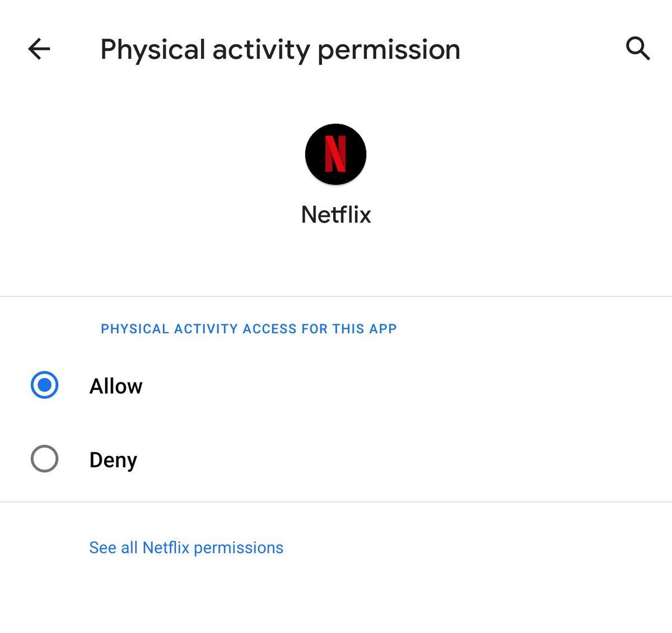672x633 pixels.
Task: Open search with the magnifying glass icon
Action: point(638,49)
